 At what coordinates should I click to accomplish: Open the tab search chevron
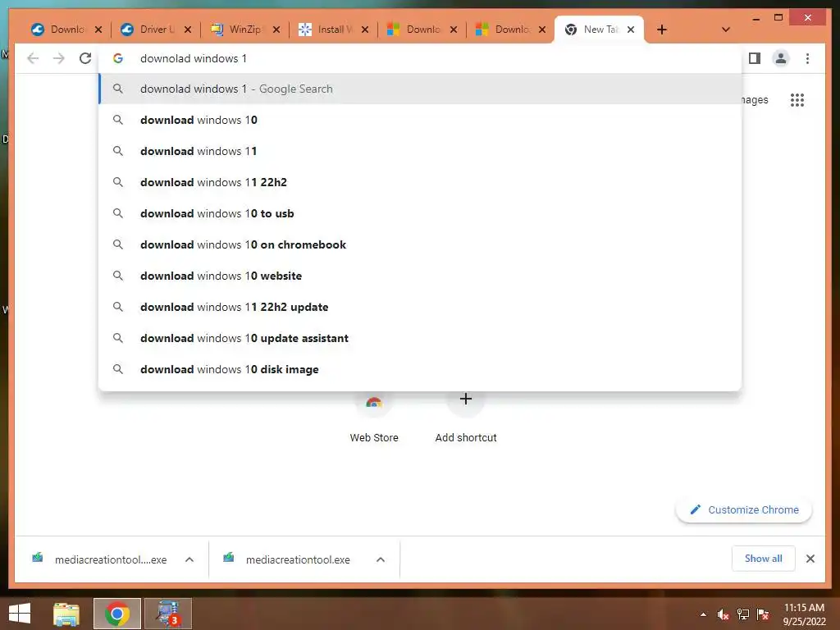click(x=725, y=30)
